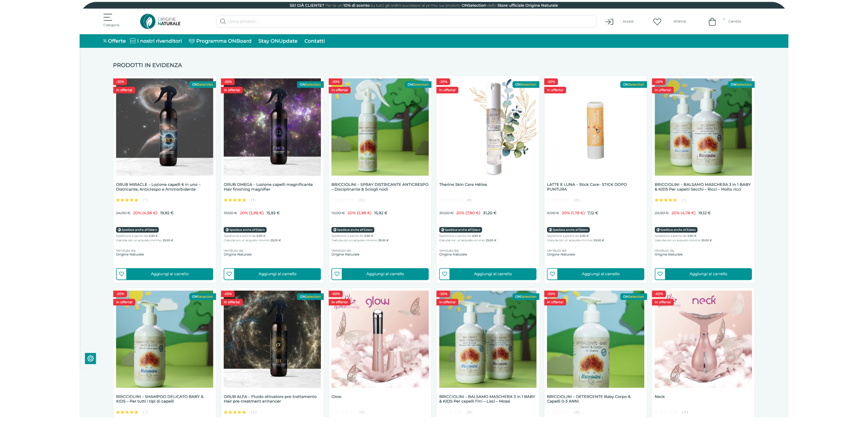This screenshot has height=446, width=868.
Task: Click the Accedi login arrow icon
Action: (609, 22)
